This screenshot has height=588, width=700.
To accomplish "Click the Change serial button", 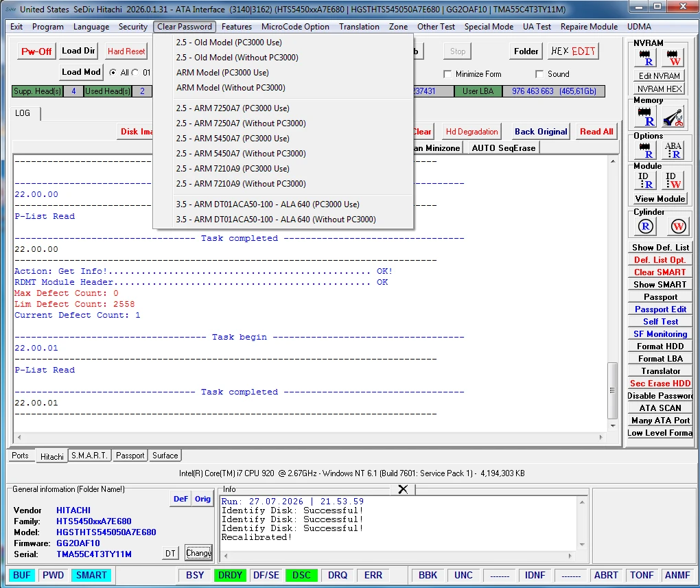I will tap(198, 553).
